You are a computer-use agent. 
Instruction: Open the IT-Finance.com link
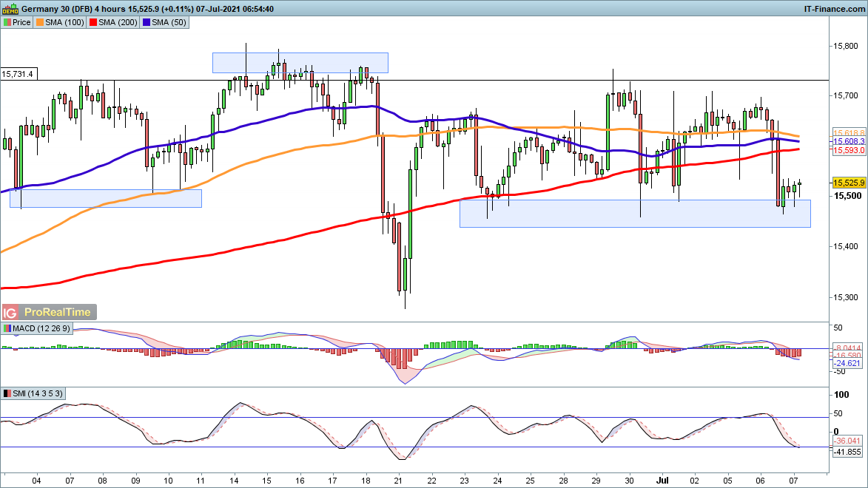(834, 8)
